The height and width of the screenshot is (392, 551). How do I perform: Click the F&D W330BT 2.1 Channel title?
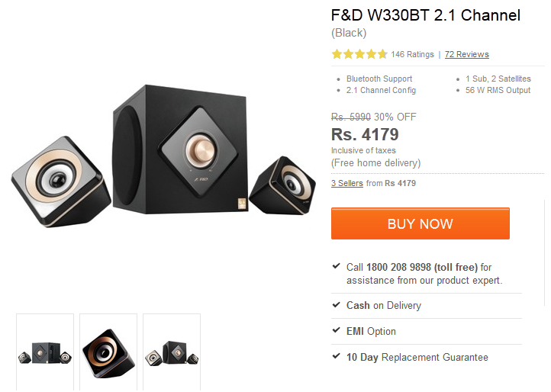[426, 15]
